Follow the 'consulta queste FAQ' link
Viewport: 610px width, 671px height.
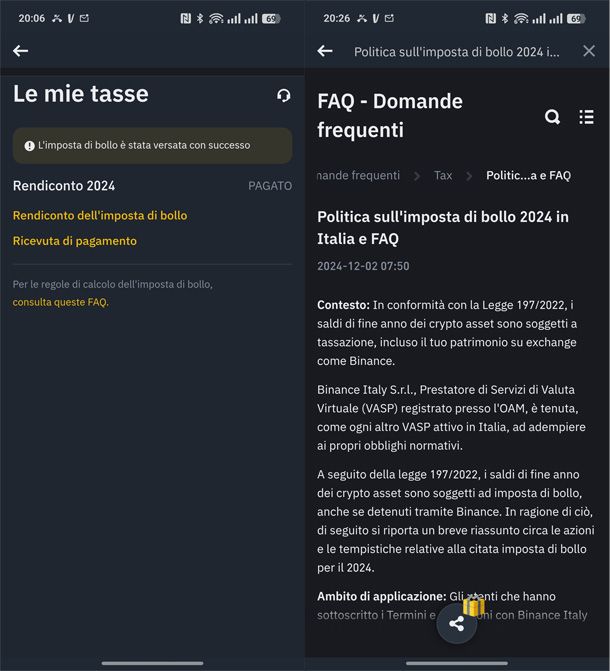60,302
